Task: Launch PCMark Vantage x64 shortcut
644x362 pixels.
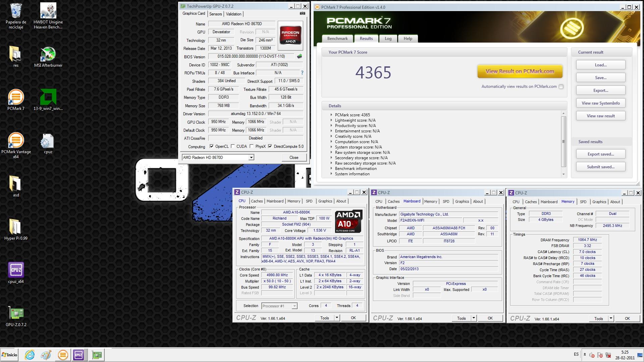Action: pos(16,145)
